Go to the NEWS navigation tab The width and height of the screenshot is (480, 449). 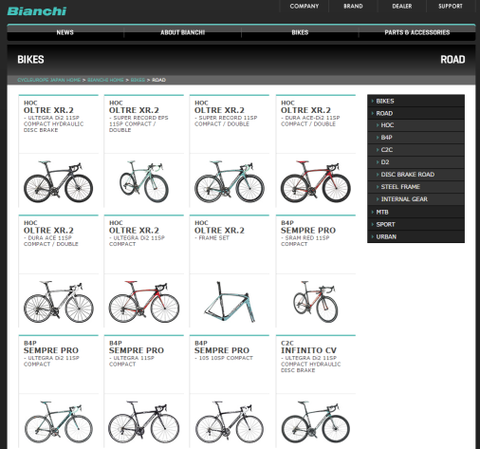(65, 32)
